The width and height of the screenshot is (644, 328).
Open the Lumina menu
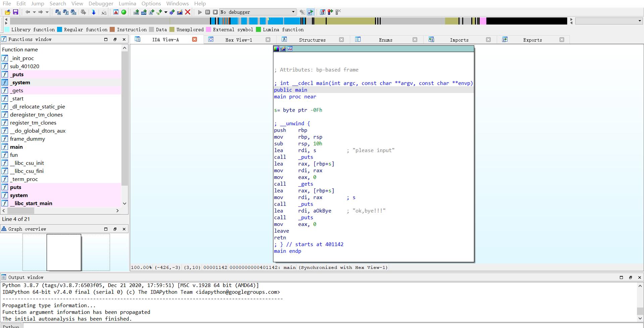tap(127, 3)
